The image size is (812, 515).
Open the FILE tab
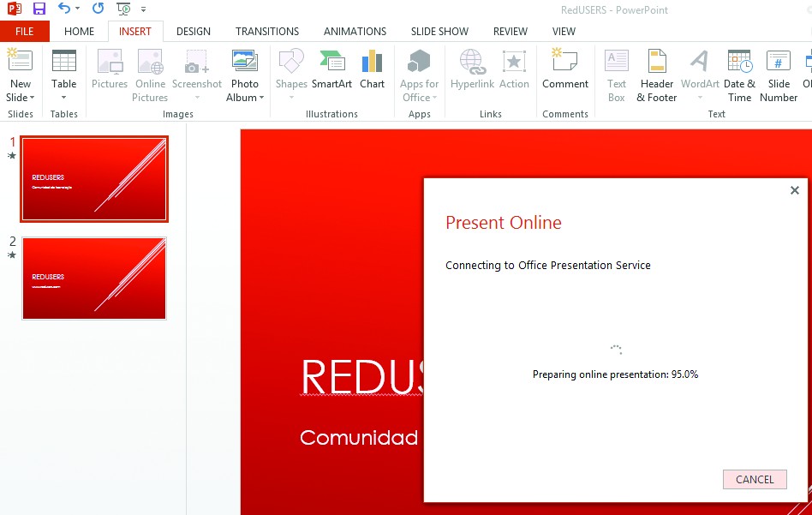tap(24, 32)
